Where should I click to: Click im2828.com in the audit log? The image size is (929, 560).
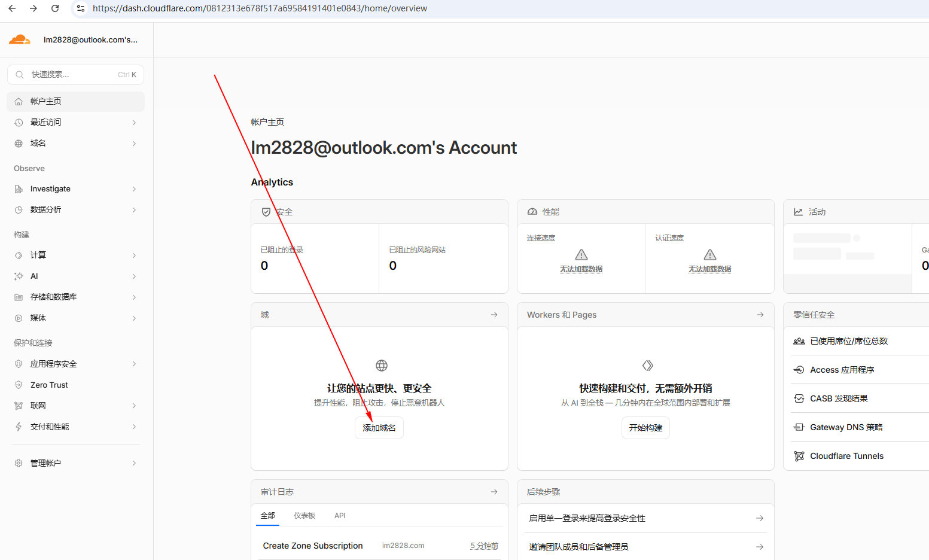[403, 546]
